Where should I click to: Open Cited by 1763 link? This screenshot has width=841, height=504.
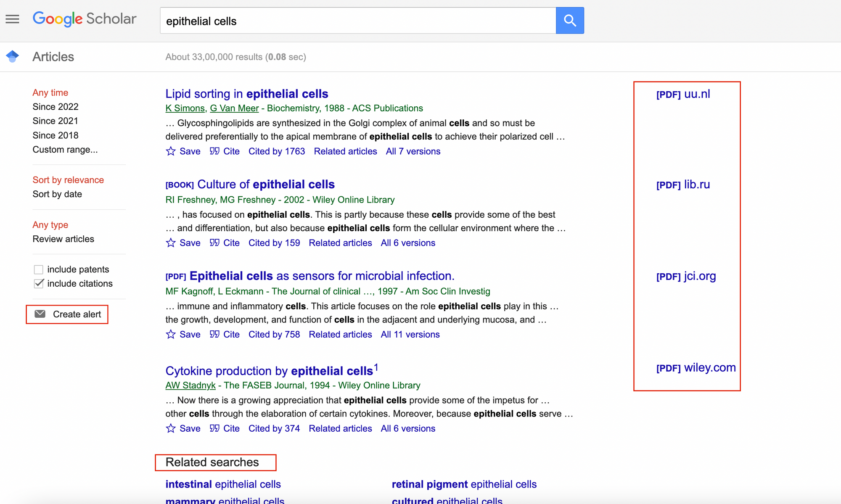pos(276,151)
